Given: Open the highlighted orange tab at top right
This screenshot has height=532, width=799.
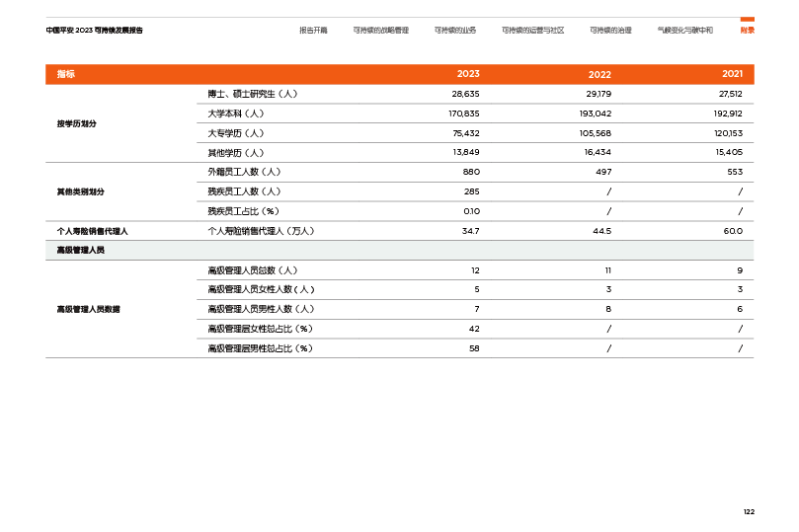Looking at the screenshot, I should click(747, 30).
